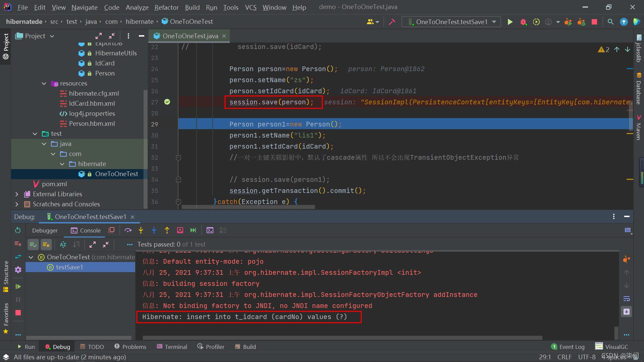Click the console horizontal scrollbar
The height and width of the screenshot is (362, 644).
[342, 338]
